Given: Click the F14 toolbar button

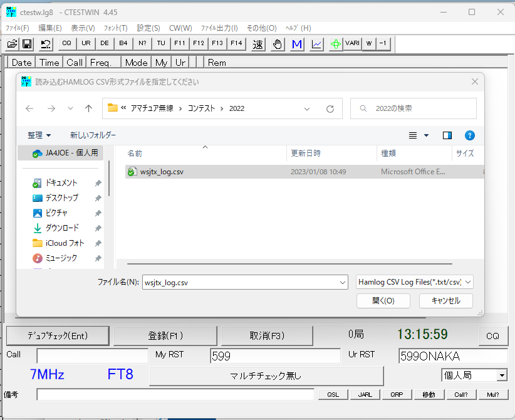Looking at the screenshot, I should click(236, 43).
